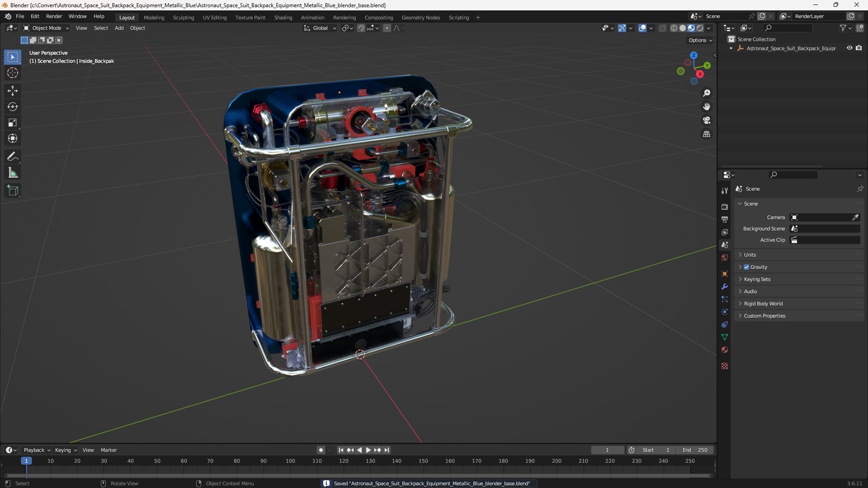Switch to the Geometry Nodes workspace tab
The image size is (868, 488).
coord(420,18)
